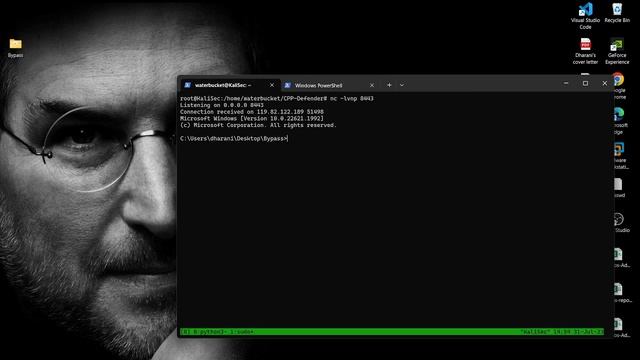
Task: Close the waterbucket@KaliSec tab
Action: coord(272,85)
